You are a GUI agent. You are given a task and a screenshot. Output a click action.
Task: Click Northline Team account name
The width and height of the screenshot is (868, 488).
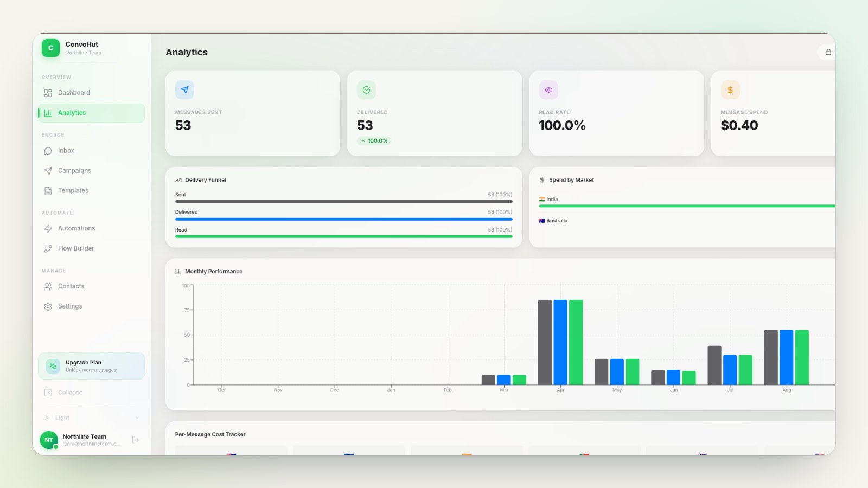pos(84,436)
